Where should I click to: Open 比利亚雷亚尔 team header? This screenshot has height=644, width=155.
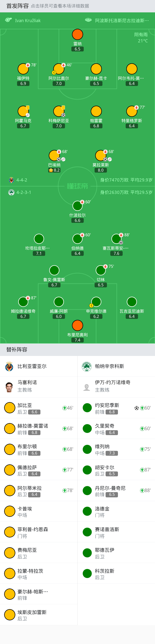coord(39,366)
